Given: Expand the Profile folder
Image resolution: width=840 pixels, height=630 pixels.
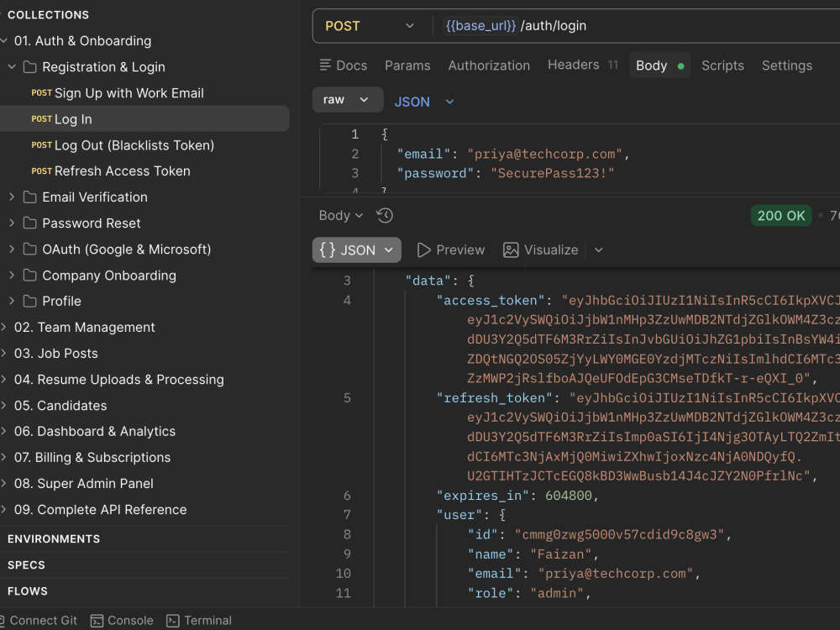Looking at the screenshot, I should tap(12, 301).
